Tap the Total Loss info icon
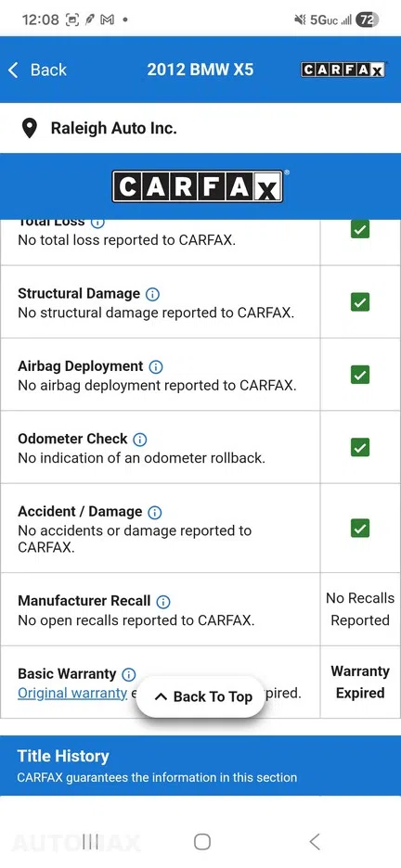This screenshot has width=401, height=868. (x=97, y=223)
